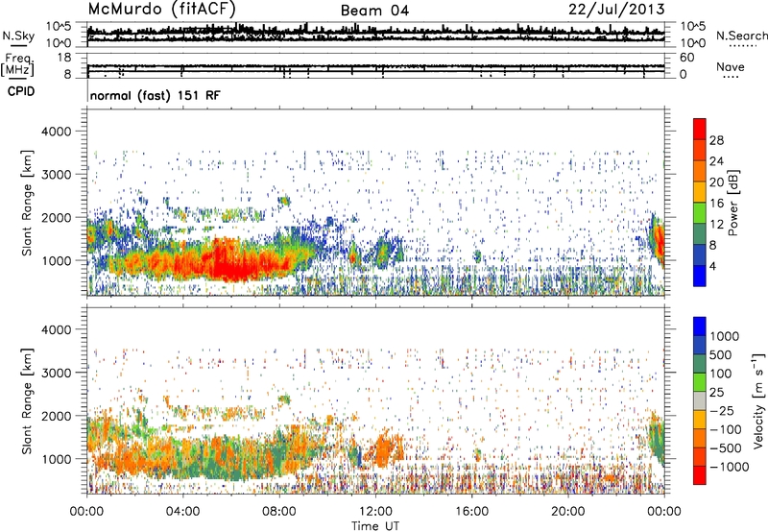Click the 16:00 time tick label

(471, 512)
